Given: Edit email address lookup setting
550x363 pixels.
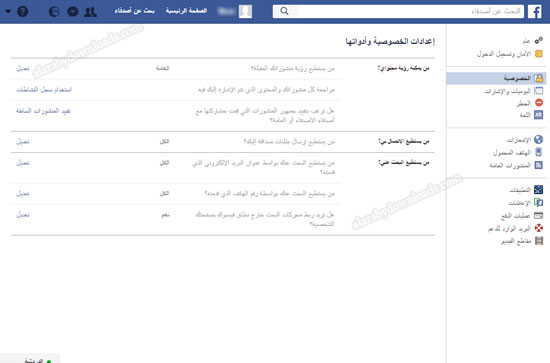Looking at the screenshot, I should pos(23,163).
